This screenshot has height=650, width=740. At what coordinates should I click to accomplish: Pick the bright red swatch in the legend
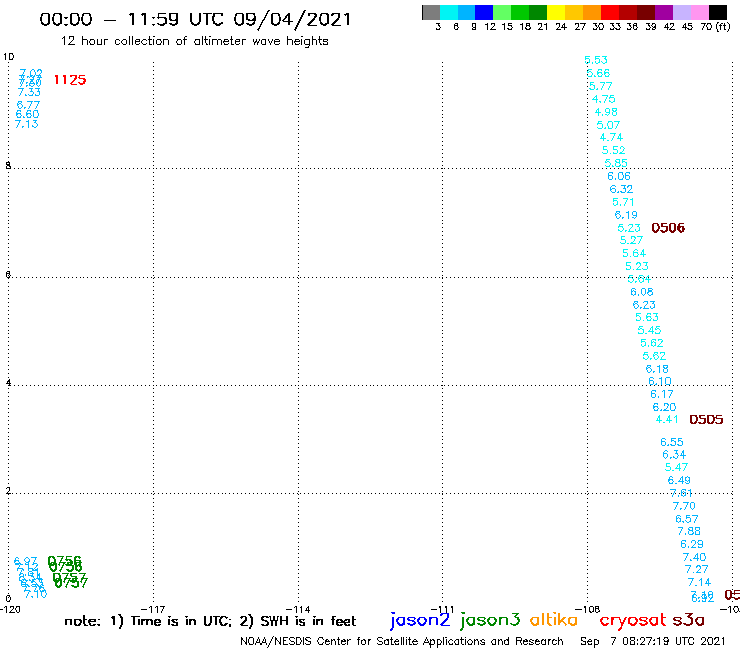(610, 12)
